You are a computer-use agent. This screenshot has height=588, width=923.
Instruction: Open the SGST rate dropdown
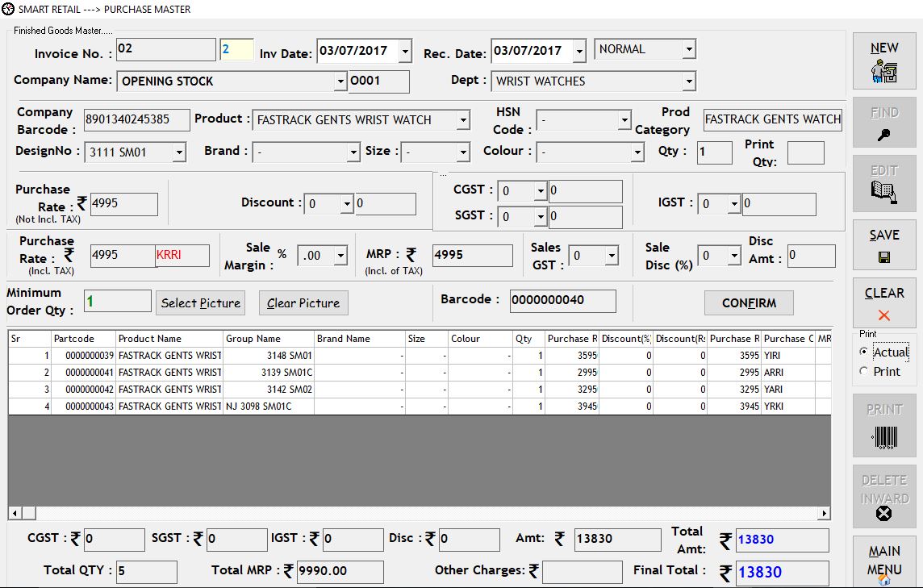pyautogui.click(x=541, y=217)
